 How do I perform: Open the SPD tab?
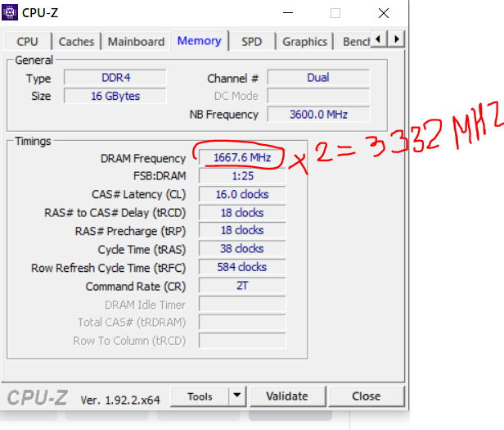(252, 42)
